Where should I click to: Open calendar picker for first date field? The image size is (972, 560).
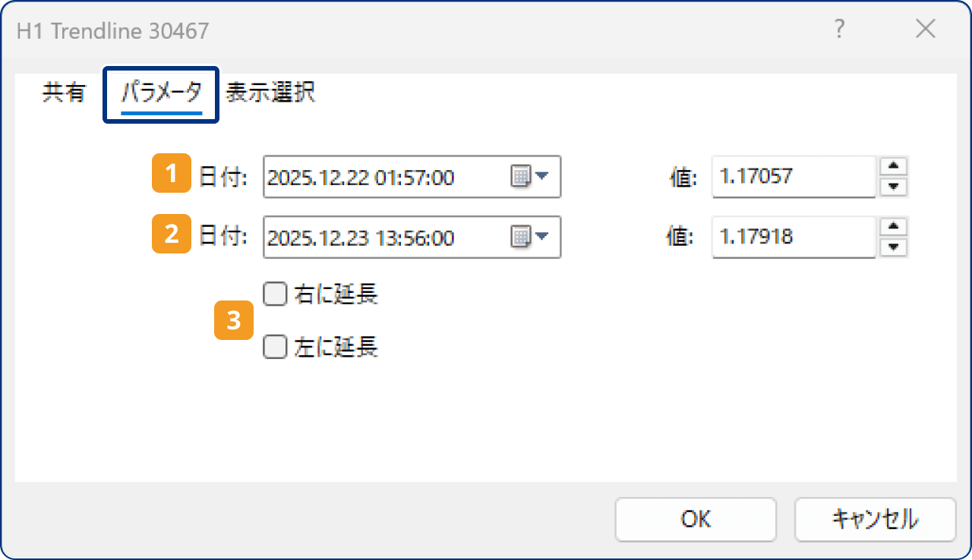(529, 178)
